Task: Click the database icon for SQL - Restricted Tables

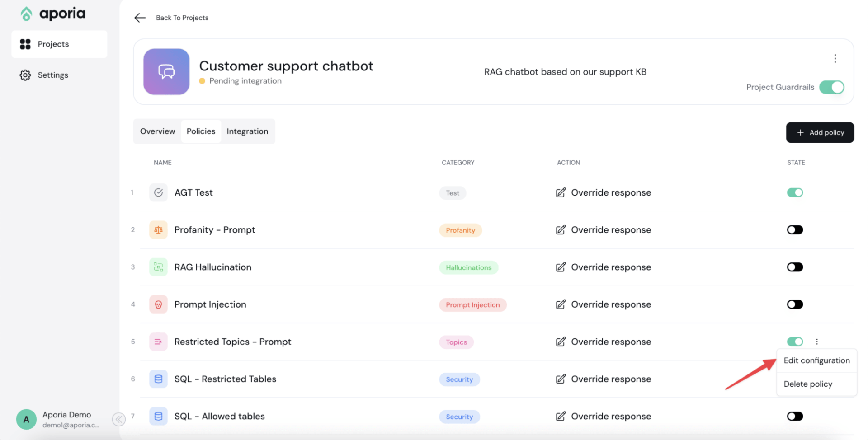Action: click(158, 379)
